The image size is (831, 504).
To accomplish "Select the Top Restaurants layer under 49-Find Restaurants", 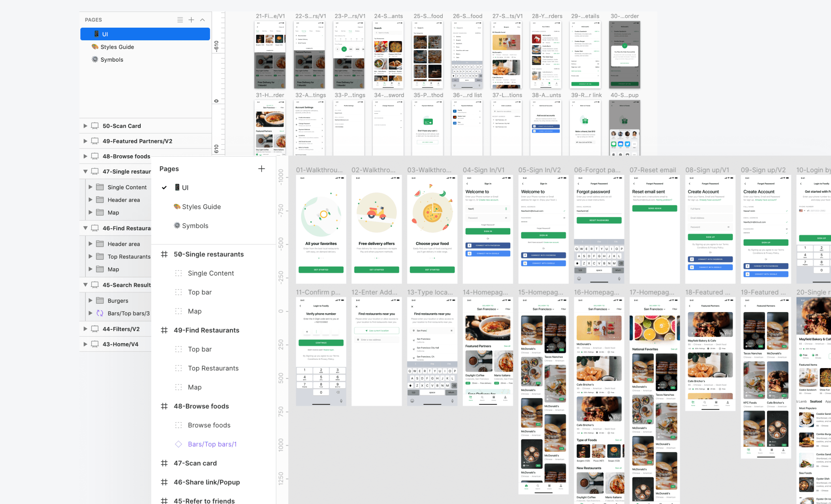I will 213,368.
